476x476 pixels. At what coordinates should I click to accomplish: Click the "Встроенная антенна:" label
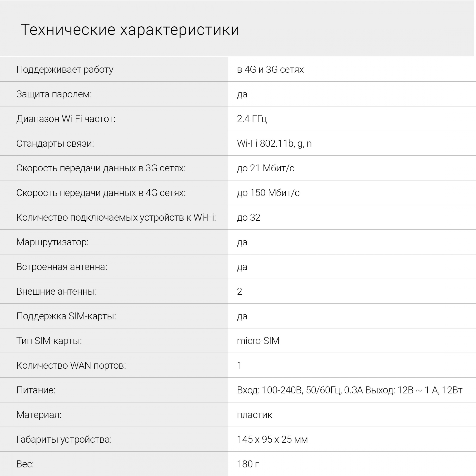tap(62, 267)
